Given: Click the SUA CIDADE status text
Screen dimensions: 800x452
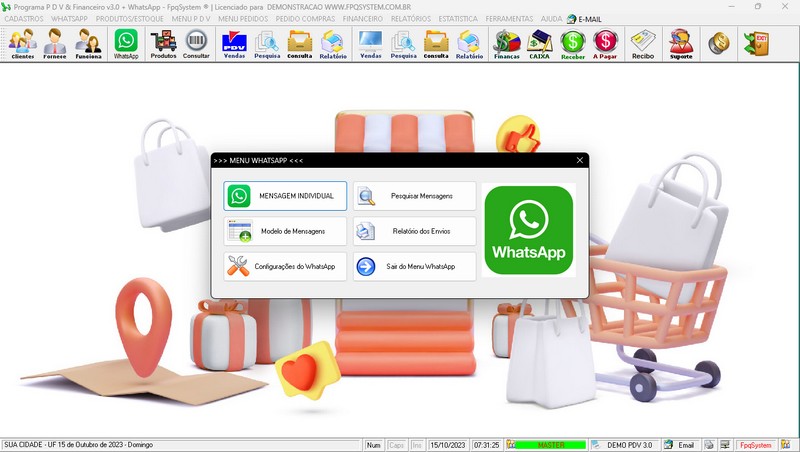Looking at the screenshot, I should click(79, 445).
